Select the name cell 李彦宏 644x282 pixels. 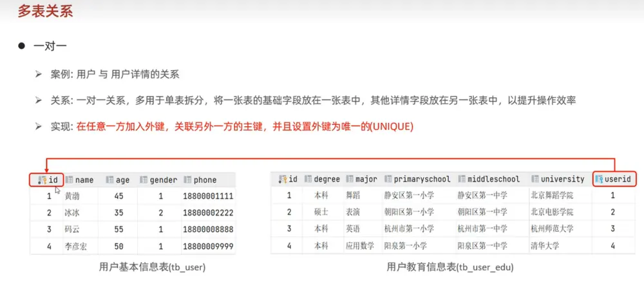point(75,247)
